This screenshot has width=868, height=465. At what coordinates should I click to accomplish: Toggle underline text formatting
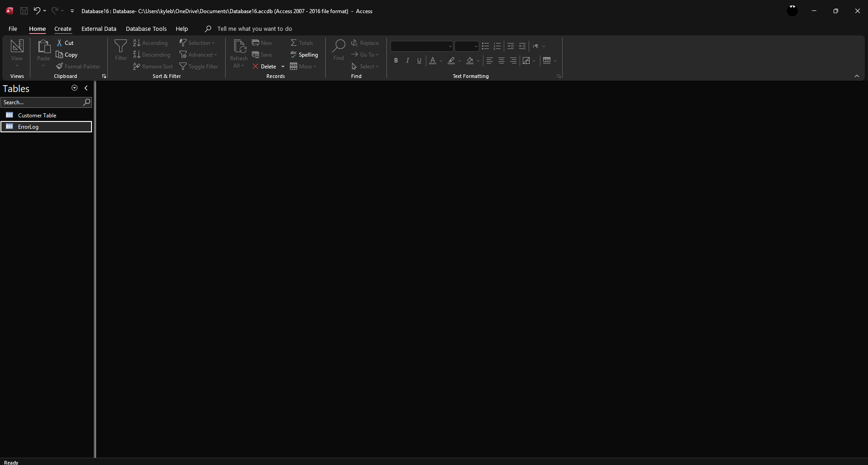(419, 60)
